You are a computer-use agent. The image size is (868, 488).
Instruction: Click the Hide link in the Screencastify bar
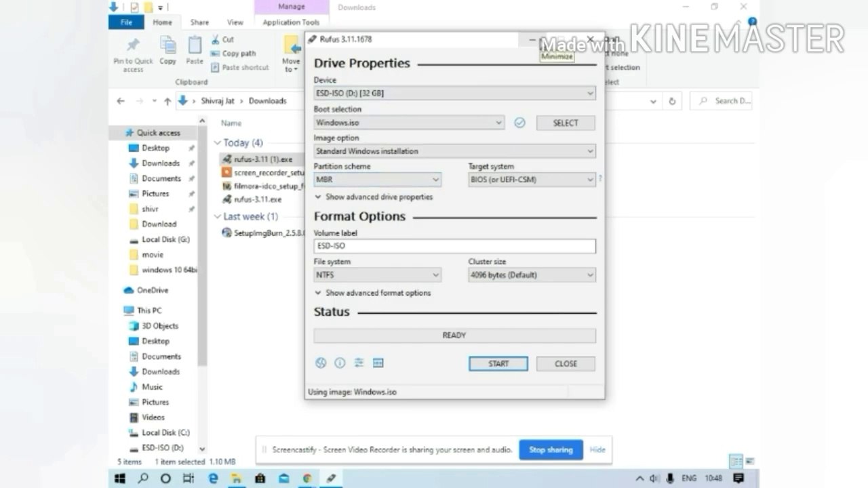pyautogui.click(x=597, y=449)
